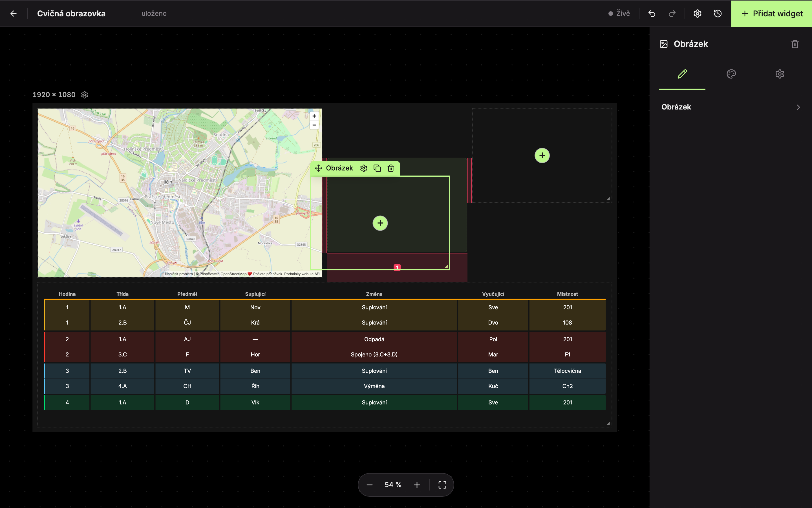Add content with plus in top-right widget
The height and width of the screenshot is (508, 812).
pos(542,156)
